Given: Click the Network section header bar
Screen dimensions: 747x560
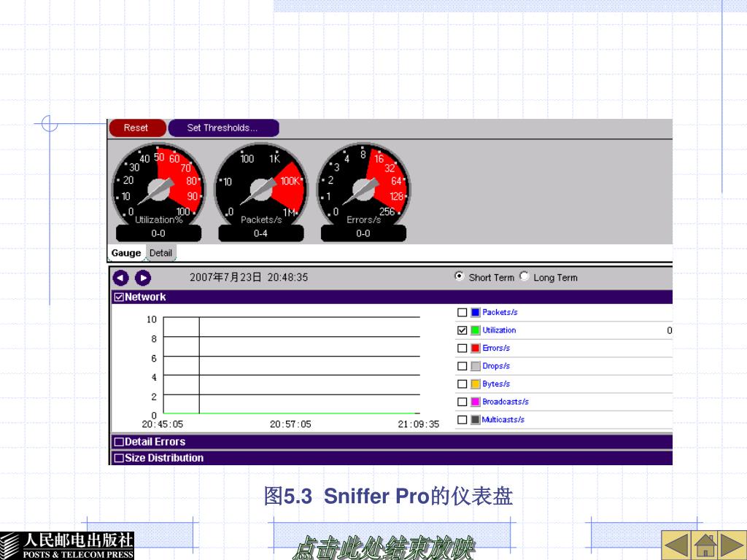Looking at the screenshot, I should [x=392, y=297].
